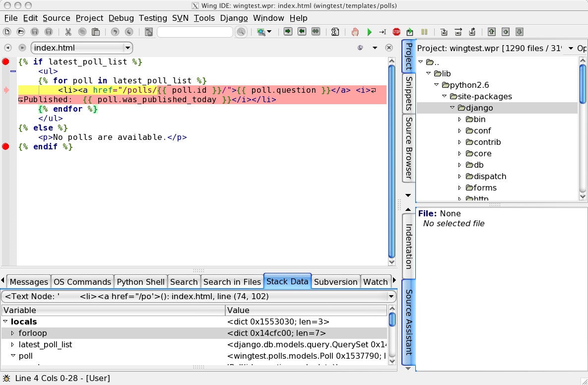Viewport: 588px width, 385px height.
Task: Click the Open file toolbar icon
Action: pyautogui.click(x=21, y=32)
